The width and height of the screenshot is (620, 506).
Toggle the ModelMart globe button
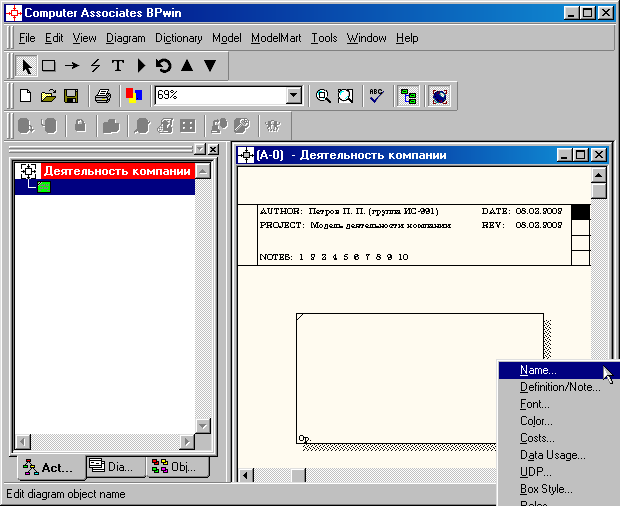tap(440, 96)
